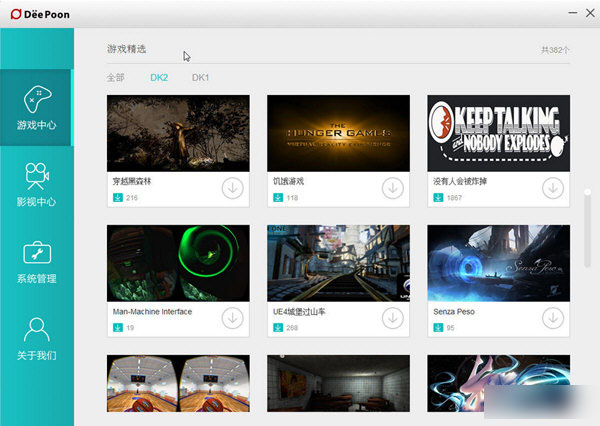Open Keep Talking and Nobody Explodes thumbnail
Screen dimensions: 600x426
click(x=499, y=133)
